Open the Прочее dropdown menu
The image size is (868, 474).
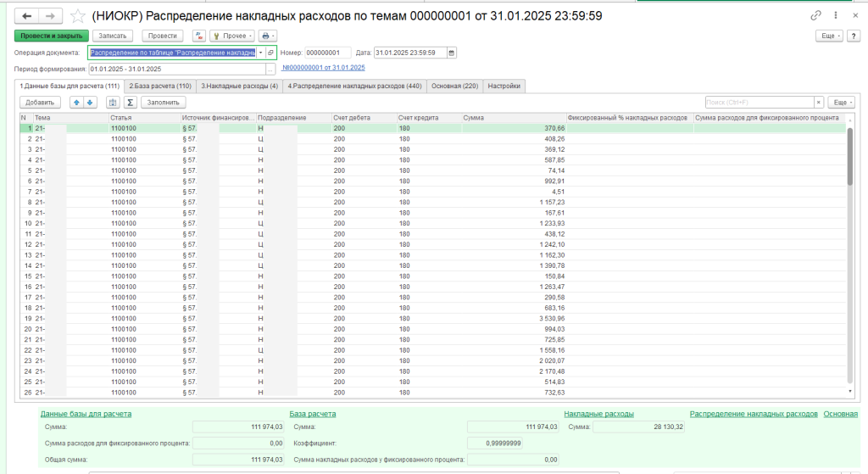coord(231,36)
